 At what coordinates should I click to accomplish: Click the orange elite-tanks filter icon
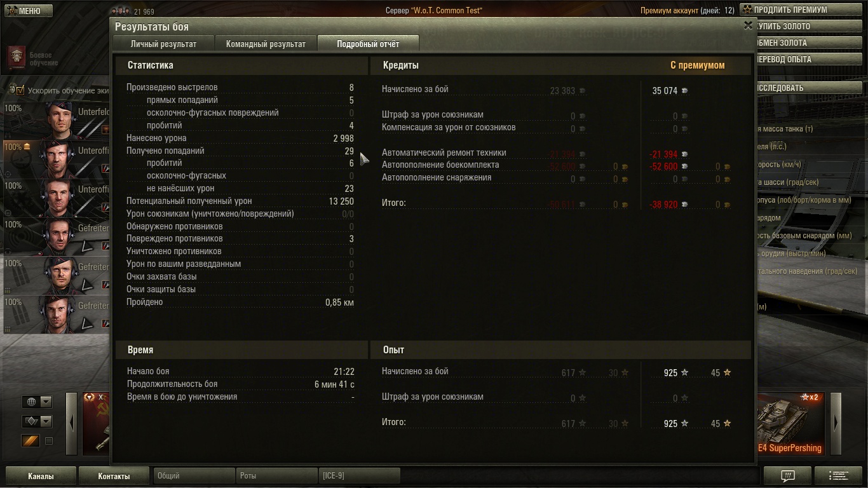click(x=30, y=440)
